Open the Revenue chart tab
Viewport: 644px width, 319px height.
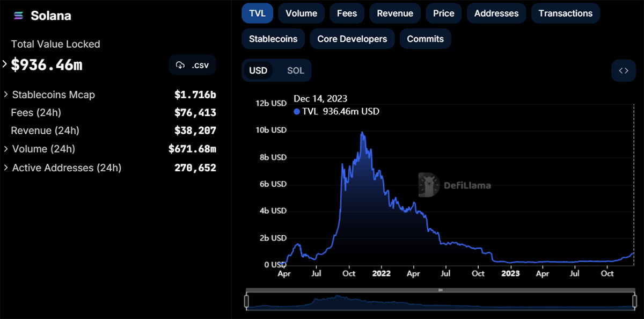click(395, 13)
